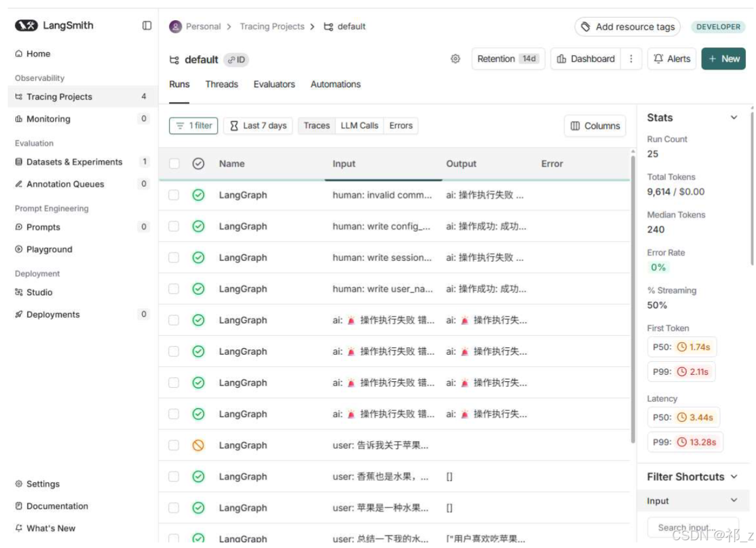756x548 pixels.
Task: Select the LLM Calls view
Action: (359, 126)
